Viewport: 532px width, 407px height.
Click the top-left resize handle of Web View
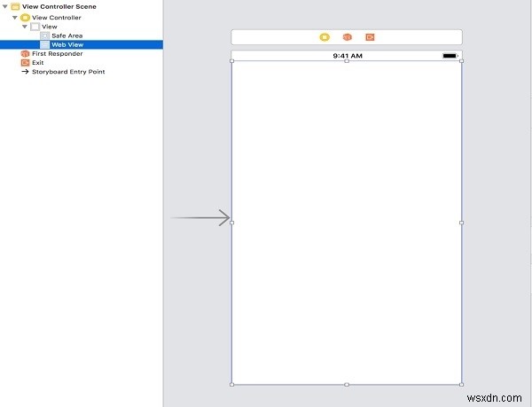[x=231, y=61]
